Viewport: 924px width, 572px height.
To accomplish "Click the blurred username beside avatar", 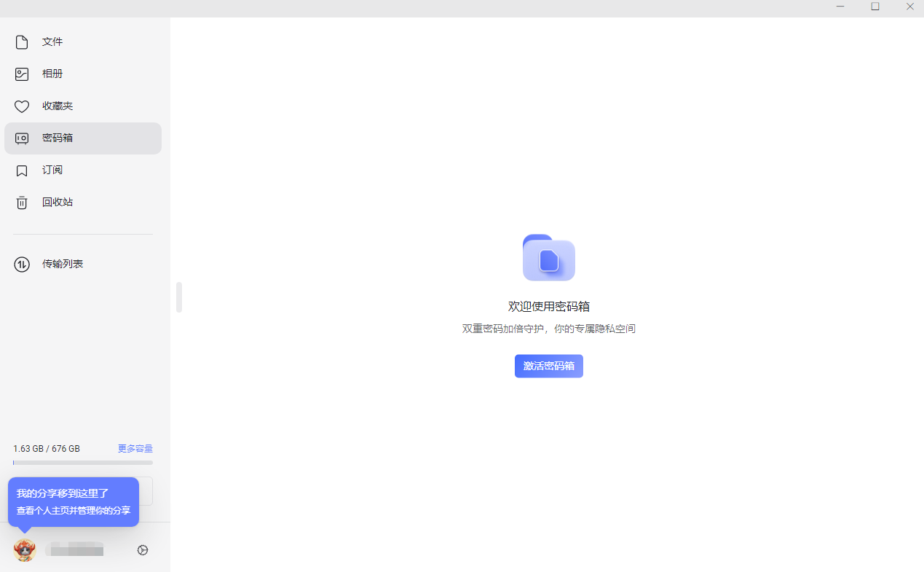I will point(74,550).
